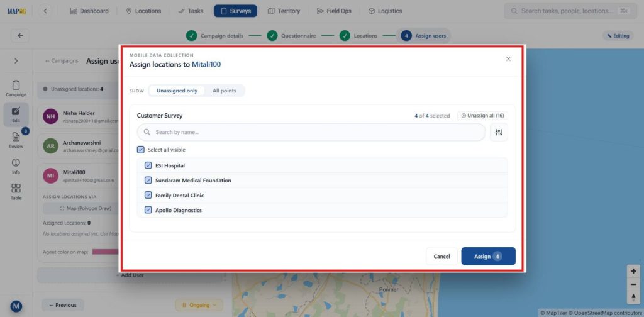Expand the left sidebar chevron

point(16,61)
